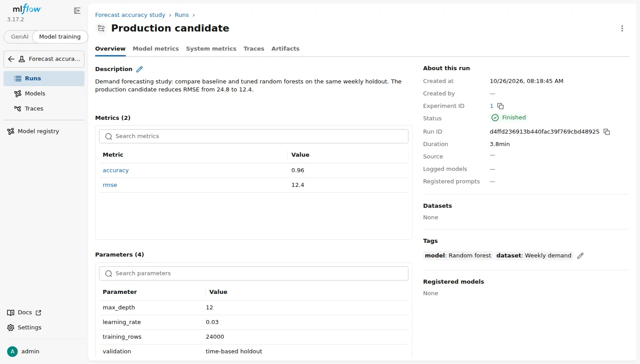Copy the Run ID
Image resolution: width=640 pixels, height=364 pixels.
pos(607,132)
